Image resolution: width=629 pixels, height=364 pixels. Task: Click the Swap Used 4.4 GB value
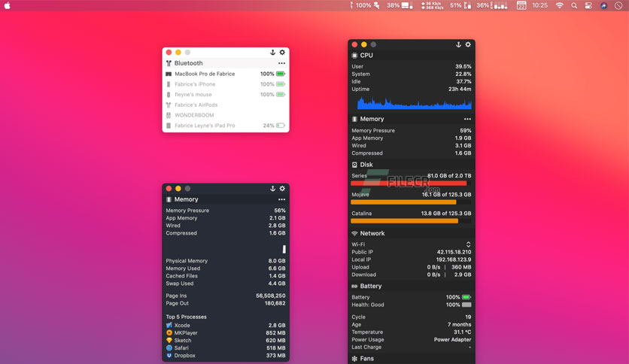[x=277, y=284]
